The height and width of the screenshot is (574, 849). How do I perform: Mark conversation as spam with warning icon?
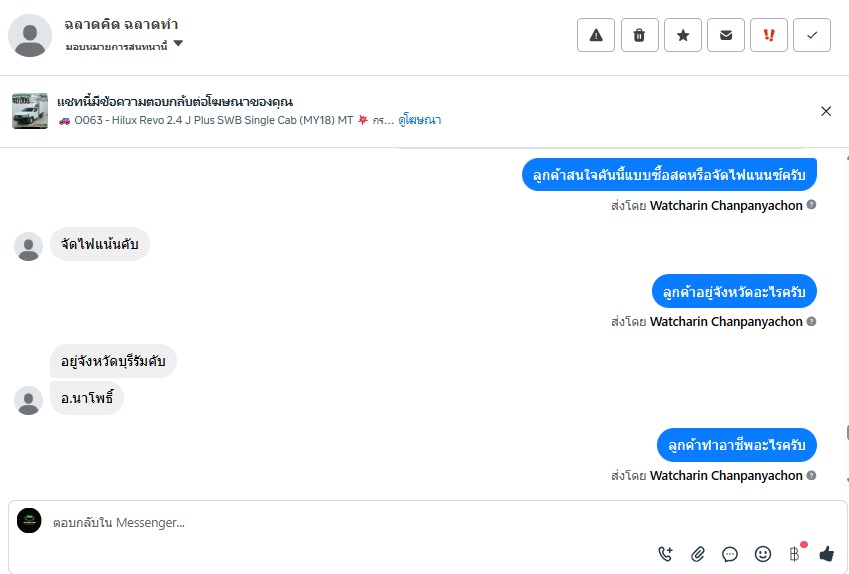coord(596,35)
